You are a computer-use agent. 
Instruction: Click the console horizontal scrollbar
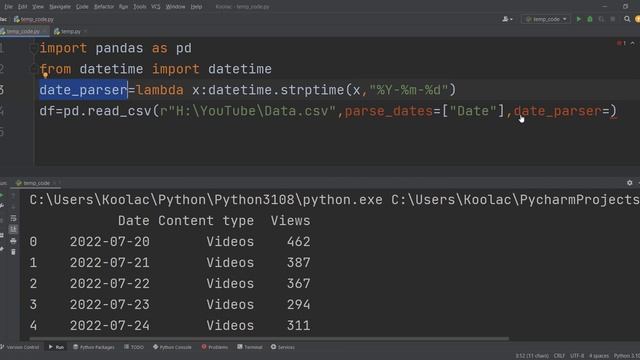coord(269,338)
